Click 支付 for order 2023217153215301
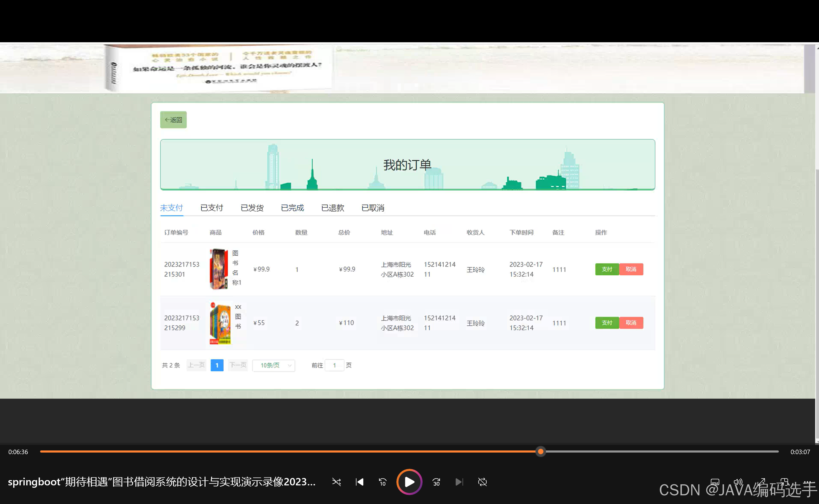819x504 pixels. click(x=607, y=269)
